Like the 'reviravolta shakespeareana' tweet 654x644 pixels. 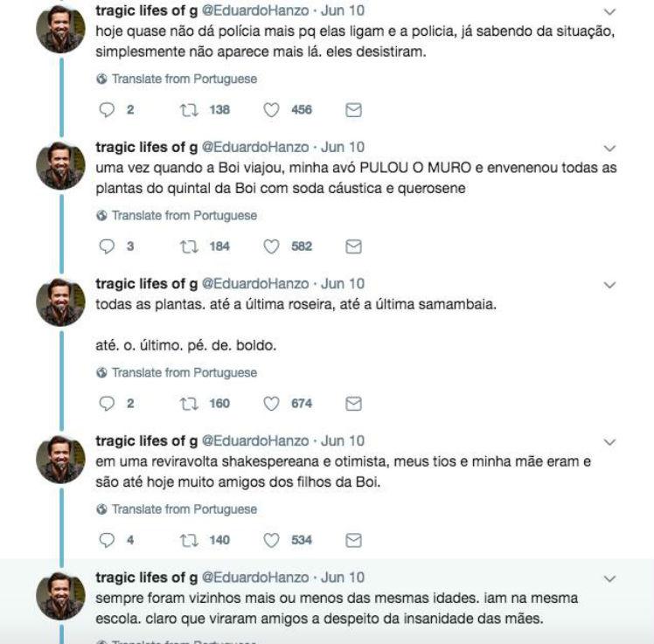[x=271, y=540]
